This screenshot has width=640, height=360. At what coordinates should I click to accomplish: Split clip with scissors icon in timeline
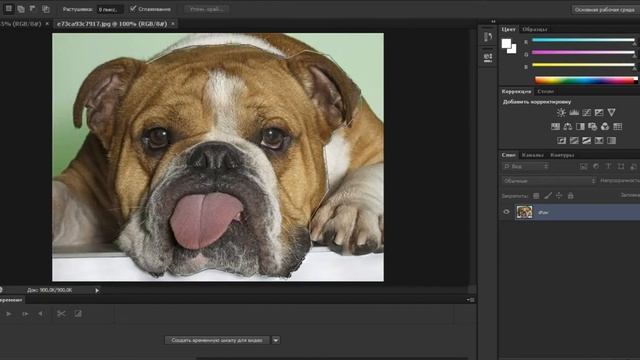[61, 313]
